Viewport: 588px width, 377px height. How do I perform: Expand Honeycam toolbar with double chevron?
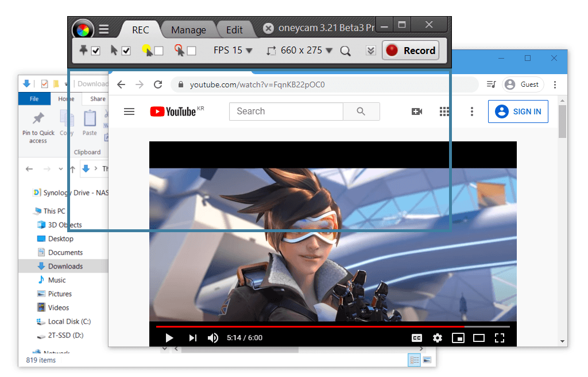point(370,51)
